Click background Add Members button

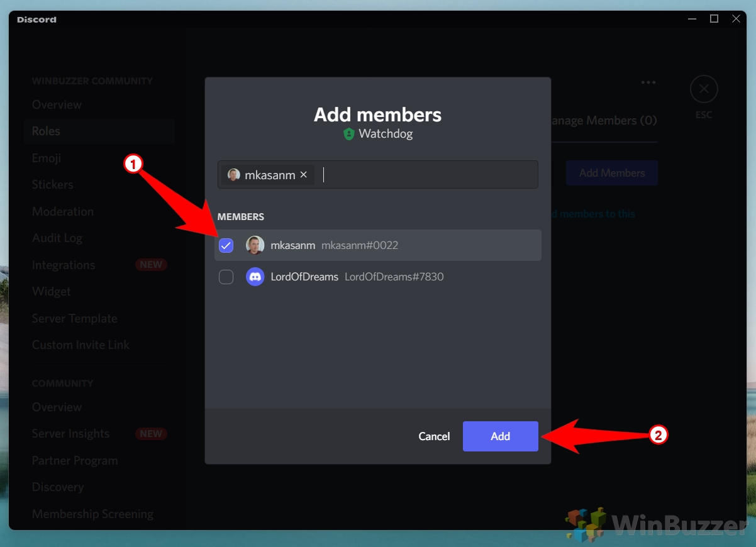(612, 173)
